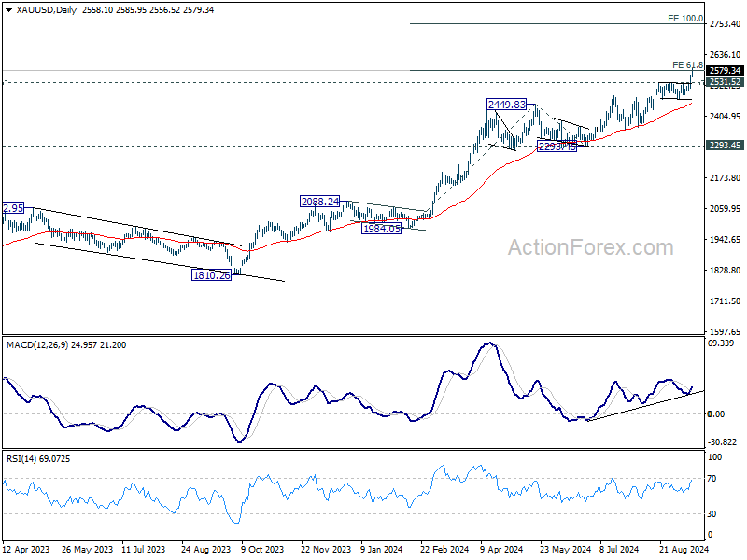Click the MACD(12,26,9) indicator label
Screen dimensions: 747x560
point(39,344)
